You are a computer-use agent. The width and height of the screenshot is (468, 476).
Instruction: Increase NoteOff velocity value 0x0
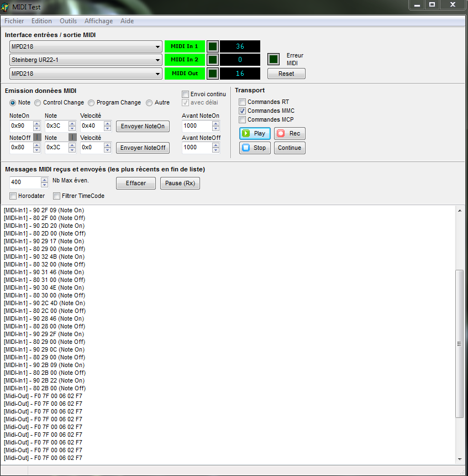pos(107,145)
